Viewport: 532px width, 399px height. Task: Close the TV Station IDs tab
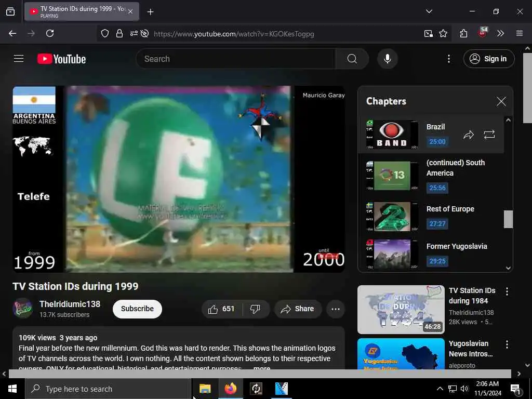pyautogui.click(x=130, y=11)
